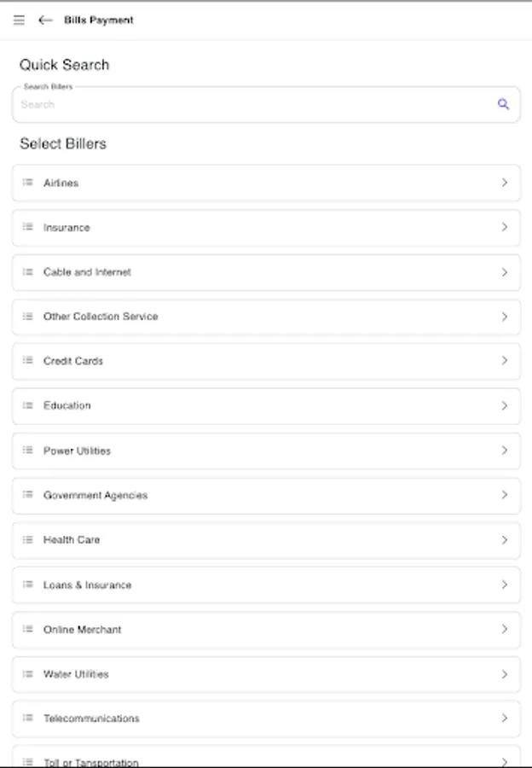Click the list icon beside Insurance
The width and height of the screenshot is (532, 768).
28,228
